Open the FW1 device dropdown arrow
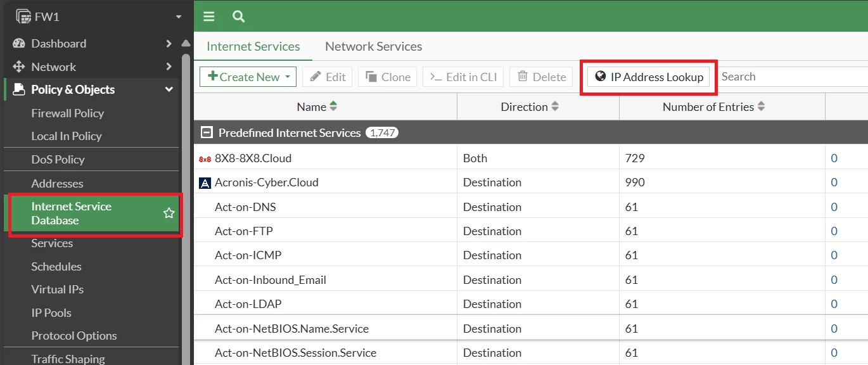 tap(179, 17)
